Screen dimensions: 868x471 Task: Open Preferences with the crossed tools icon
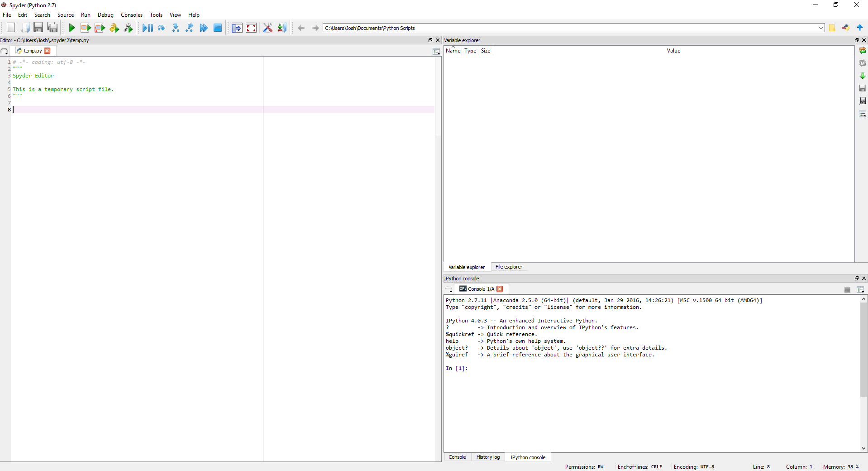click(268, 28)
